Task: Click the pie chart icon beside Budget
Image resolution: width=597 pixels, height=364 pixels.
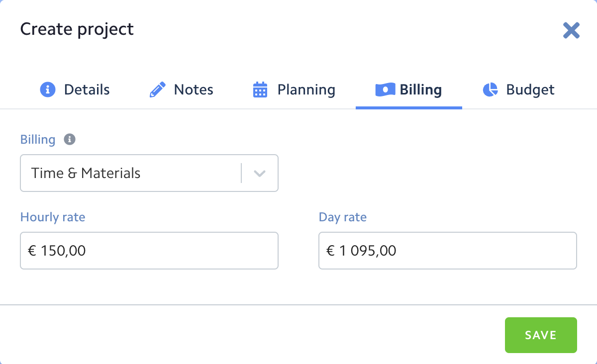Action: tap(490, 90)
